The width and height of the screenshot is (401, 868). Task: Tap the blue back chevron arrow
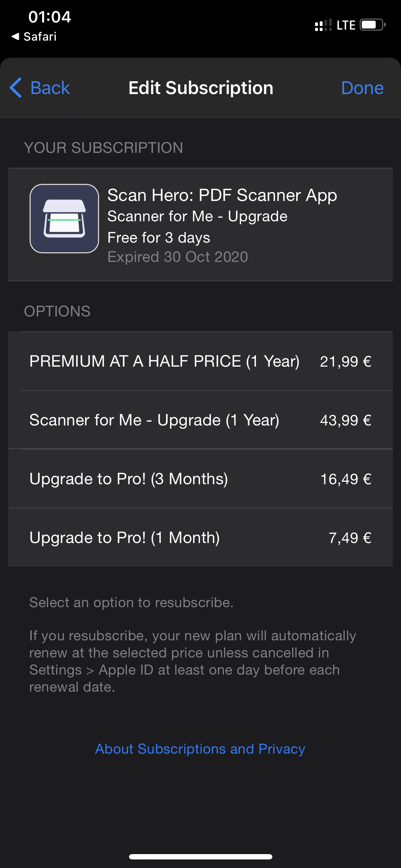pos(16,88)
